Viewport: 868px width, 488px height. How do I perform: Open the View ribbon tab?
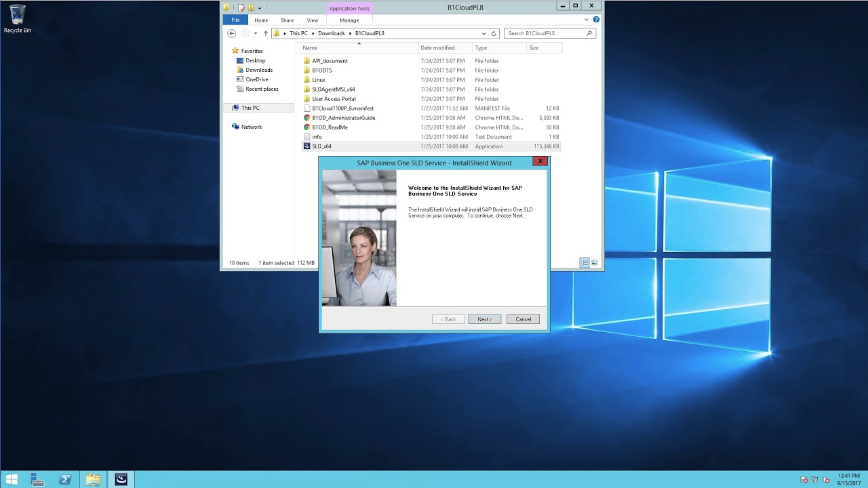[x=313, y=20]
